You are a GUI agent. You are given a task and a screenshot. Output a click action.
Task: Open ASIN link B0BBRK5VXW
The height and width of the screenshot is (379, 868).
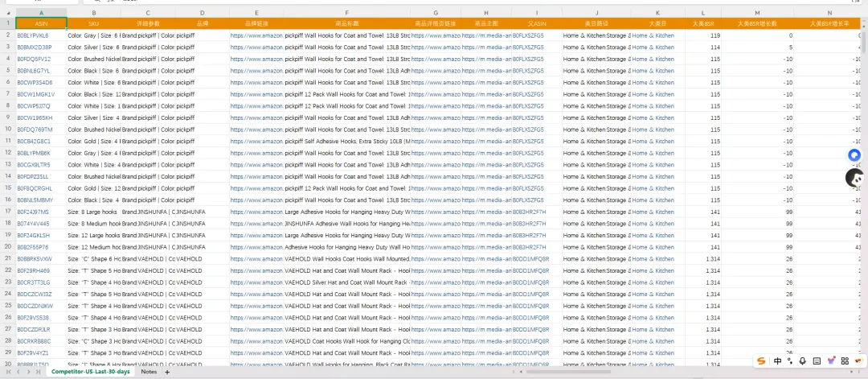pyautogui.click(x=35, y=259)
